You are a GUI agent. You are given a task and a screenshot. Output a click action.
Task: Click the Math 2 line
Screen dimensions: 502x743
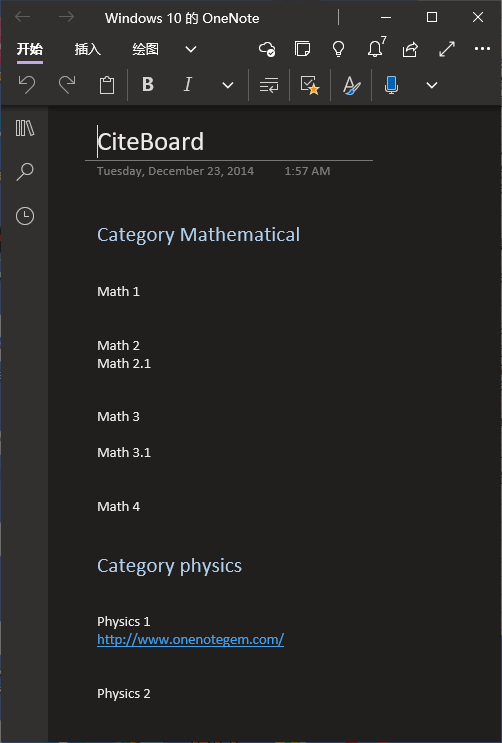tap(119, 345)
